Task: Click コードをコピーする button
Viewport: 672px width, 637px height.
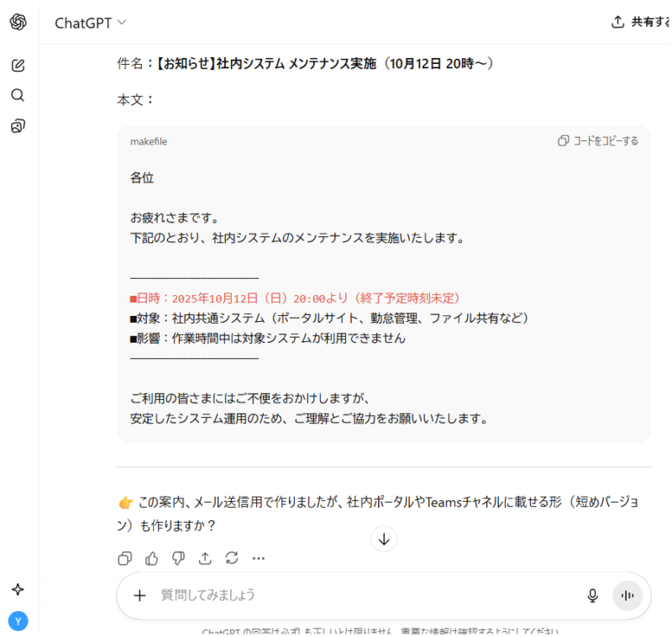Action: tap(598, 141)
